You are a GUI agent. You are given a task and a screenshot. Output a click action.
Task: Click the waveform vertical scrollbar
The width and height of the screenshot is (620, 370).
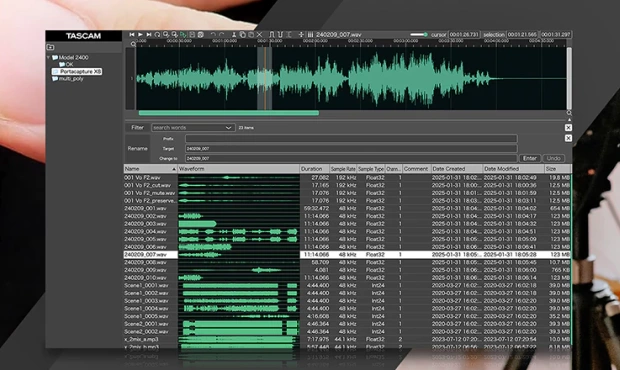pos(569,77)
